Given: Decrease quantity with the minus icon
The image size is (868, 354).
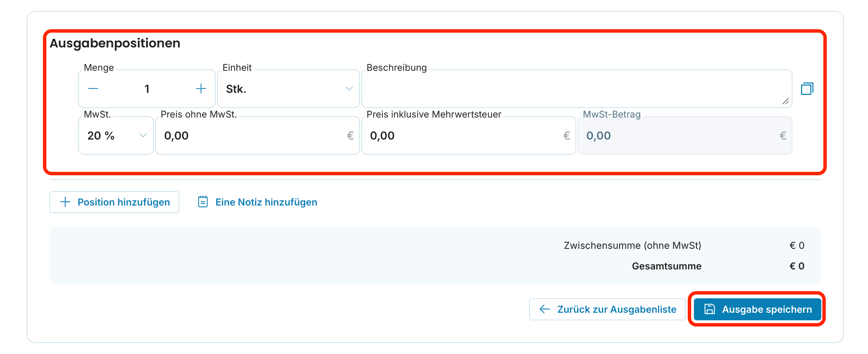Looking at the screenshot, I should click(93, 89).
